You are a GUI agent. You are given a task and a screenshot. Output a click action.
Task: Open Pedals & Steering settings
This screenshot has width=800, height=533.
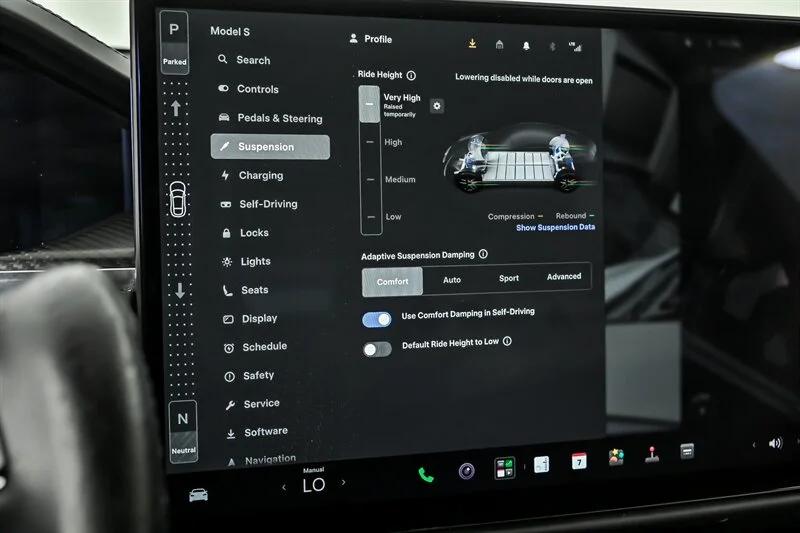coord(270,118)
